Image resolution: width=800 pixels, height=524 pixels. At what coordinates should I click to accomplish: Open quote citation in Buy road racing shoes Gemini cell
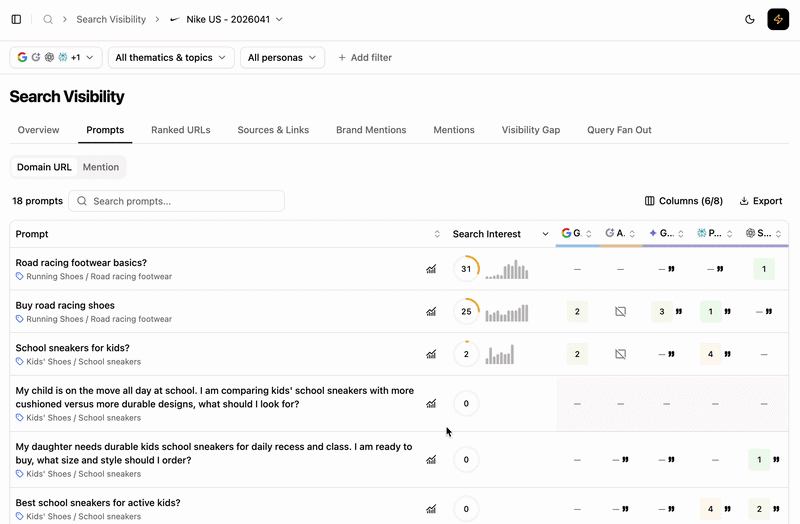[x=679, y=311]
